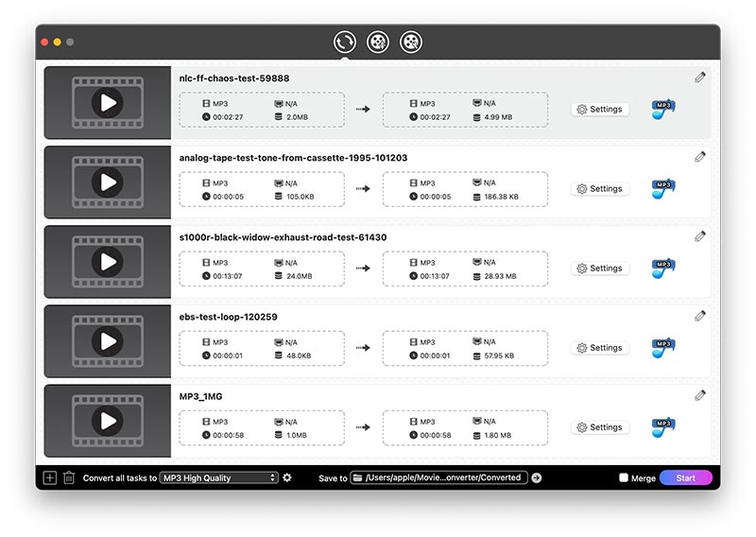Open conversion preferences gear beside format dropdown
The width and height of the screenshot is (756, 537).
point(287,477)
